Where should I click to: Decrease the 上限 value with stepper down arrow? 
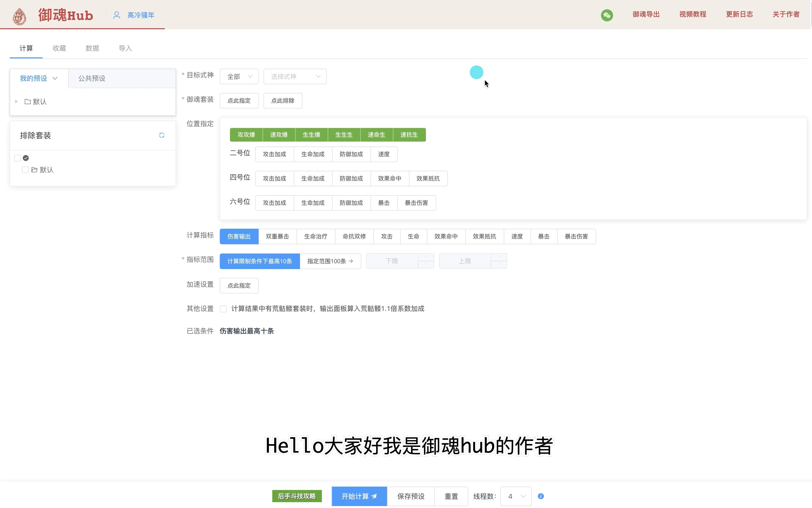coord(499,265)
